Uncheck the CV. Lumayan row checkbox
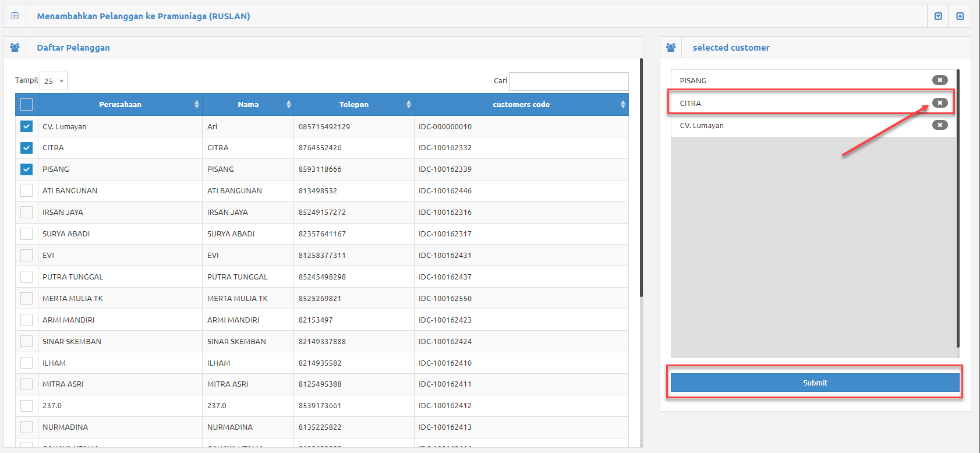The height and width of the screenshot is (453, 980). pos(26,126)
